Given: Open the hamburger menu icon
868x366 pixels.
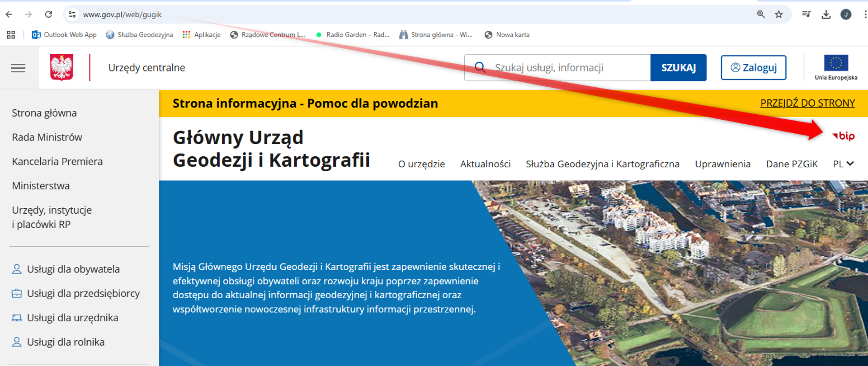Looking at the screenshot, I should (18, 68).
